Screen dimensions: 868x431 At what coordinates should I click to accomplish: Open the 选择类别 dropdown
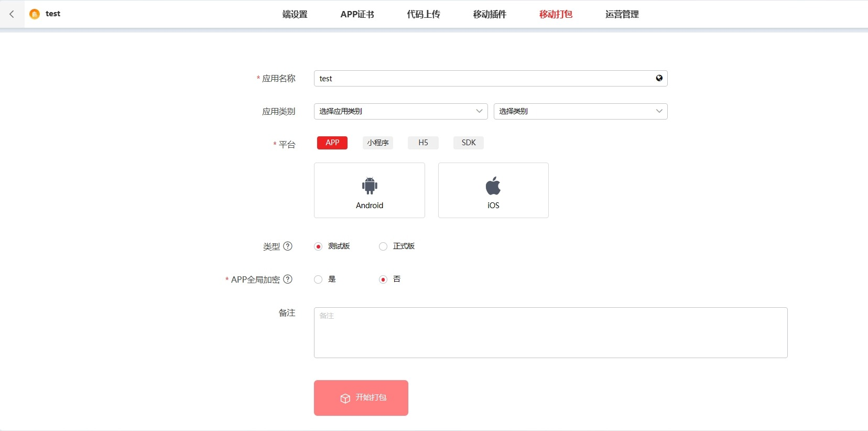coord(581,111)
